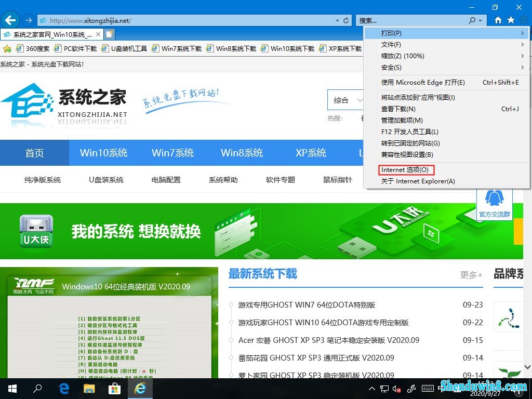
Task: Expand the 打印(P) submenu
Action: pos(446,33)
